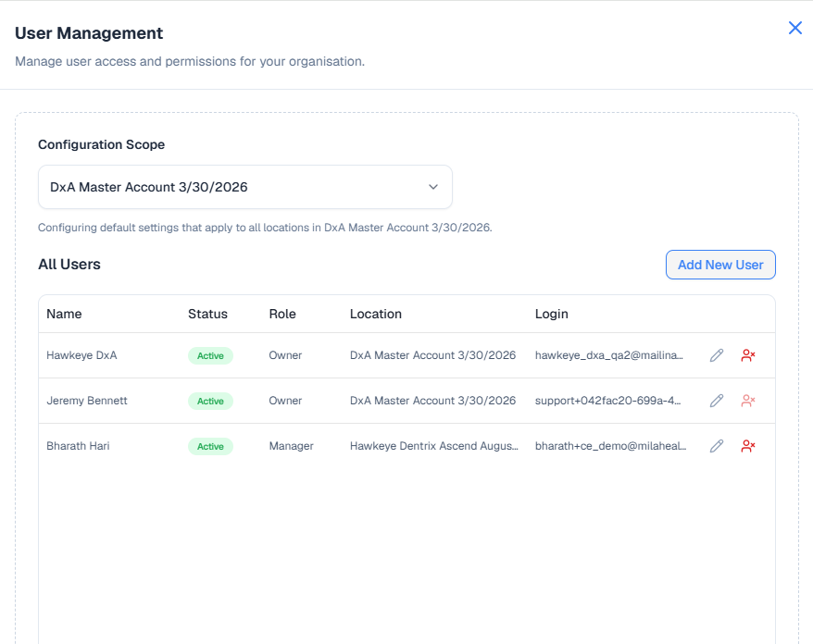The image size is (813, 644).
Task: Click Hawkeye DxA's Active status badge
Action: click(210, 355)
